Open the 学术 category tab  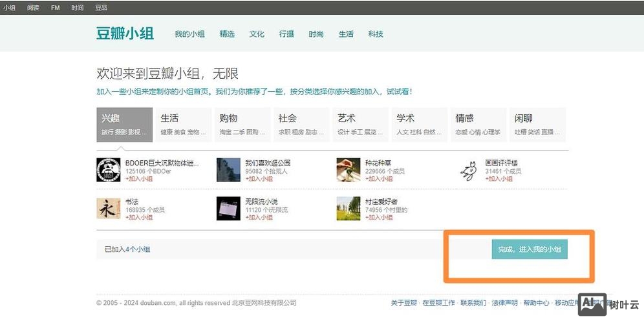(420, 125)
